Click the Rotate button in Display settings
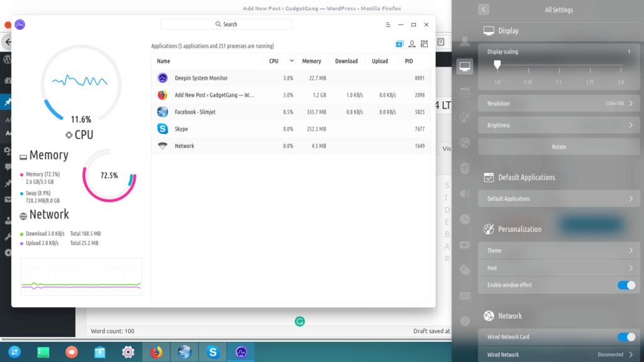 558,146
